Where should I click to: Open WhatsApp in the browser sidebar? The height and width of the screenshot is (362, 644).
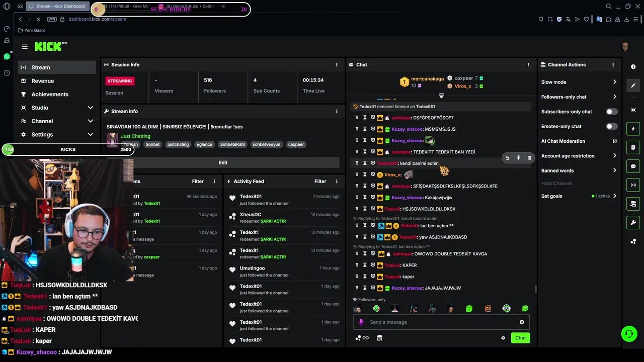click(7, 56)
